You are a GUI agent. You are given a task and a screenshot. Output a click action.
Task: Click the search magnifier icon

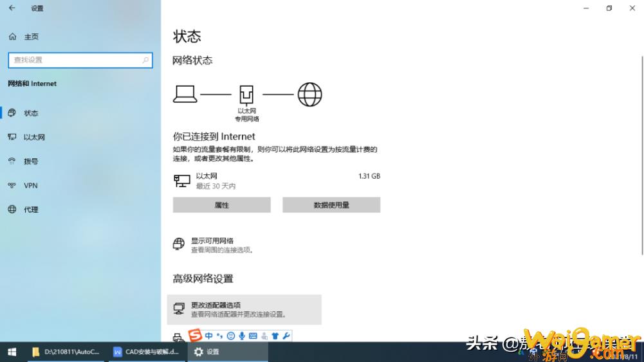pyautogui.click(x=145, y=60)
